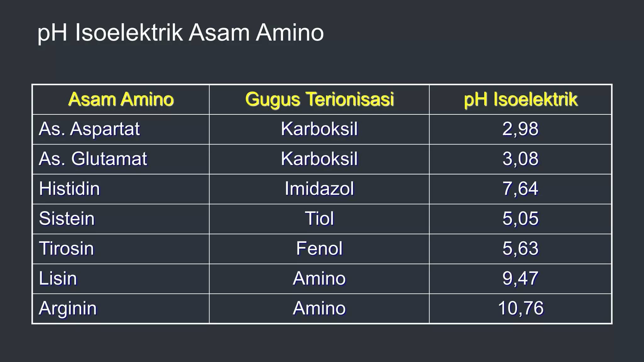The height and width of the screenshot is (362, 644).
Task: Select the Tiol cell
Action: 319,219
